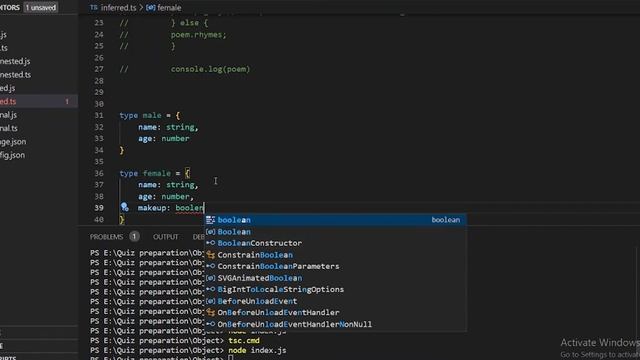Open the file ending in 'nal.js'
This screenshot has height=360, width=640.
9,115
